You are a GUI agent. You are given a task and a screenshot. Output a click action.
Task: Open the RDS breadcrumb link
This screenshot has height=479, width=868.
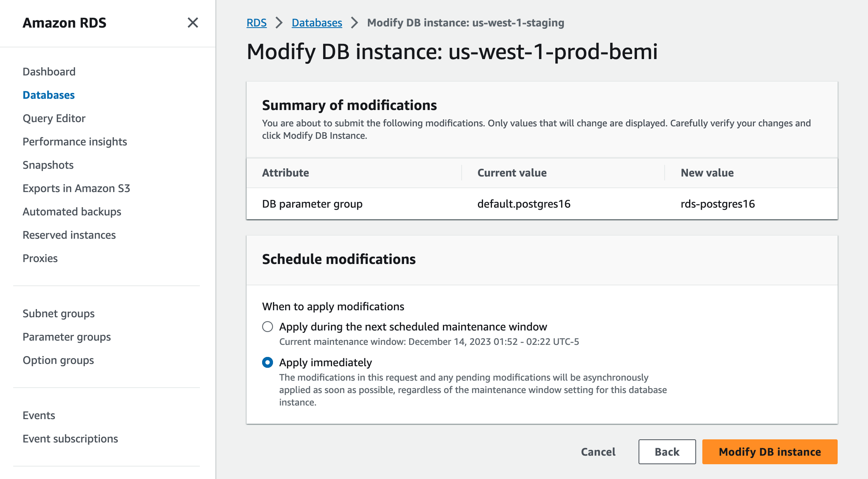256,23
